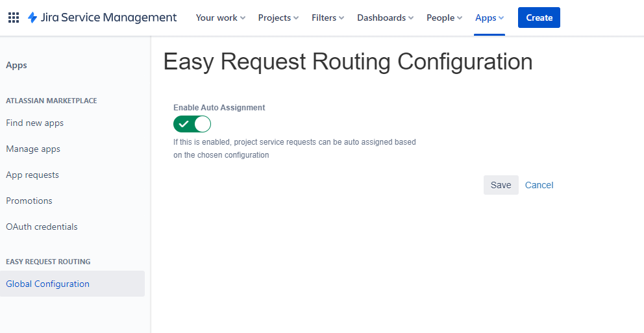The height and width of the screenshot is (333, 644).
Task: Select App requests in sidebar
Action: click(32, 175)
